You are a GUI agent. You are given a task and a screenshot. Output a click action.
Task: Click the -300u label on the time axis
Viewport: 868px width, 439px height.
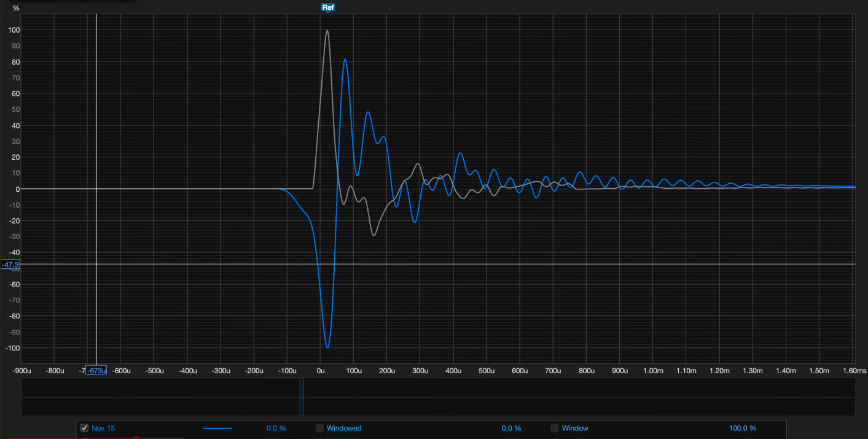pos(221,371)
